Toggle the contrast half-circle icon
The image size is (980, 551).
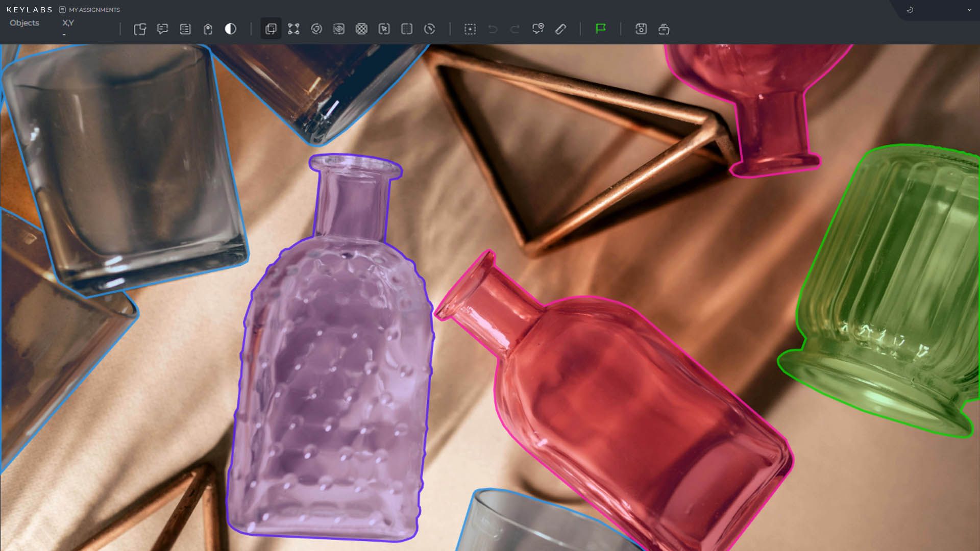(x=230, y=29)
